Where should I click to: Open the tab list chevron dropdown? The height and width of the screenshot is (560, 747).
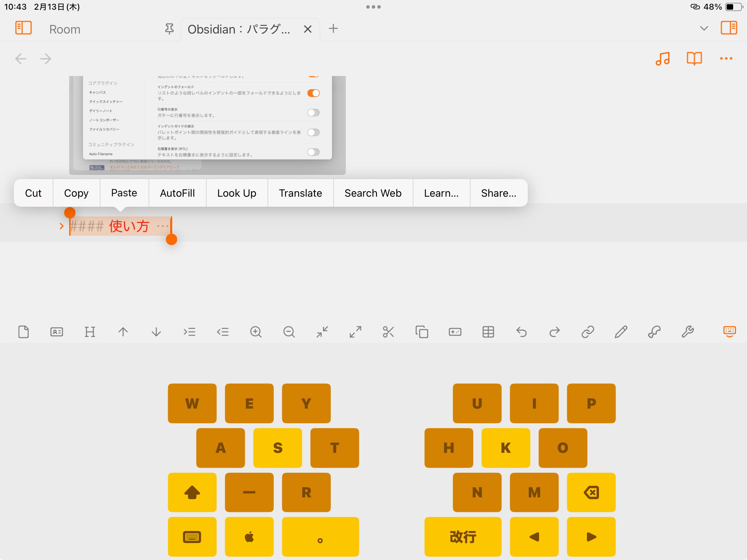(x=704, y=28)
